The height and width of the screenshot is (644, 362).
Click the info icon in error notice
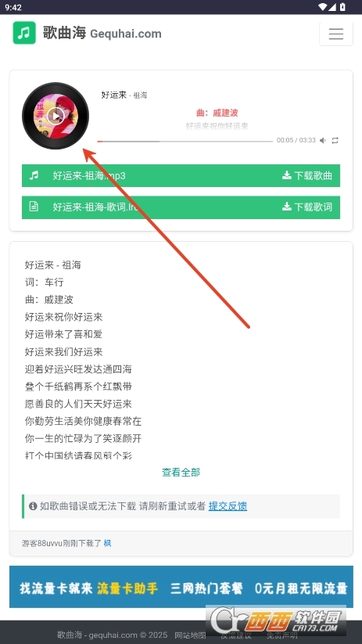pyautogui.click(x=33, y=506)
